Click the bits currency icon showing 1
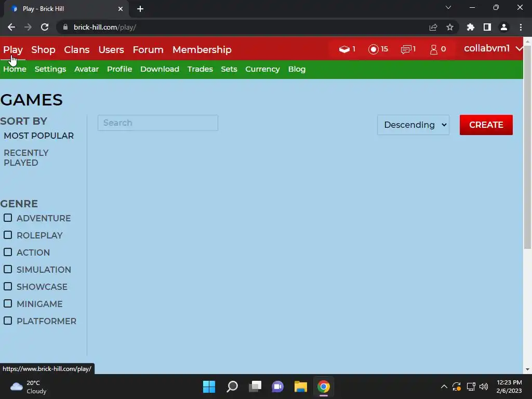Screen dimensions: 532x399 pyautogui.click(x=344, y=49)
